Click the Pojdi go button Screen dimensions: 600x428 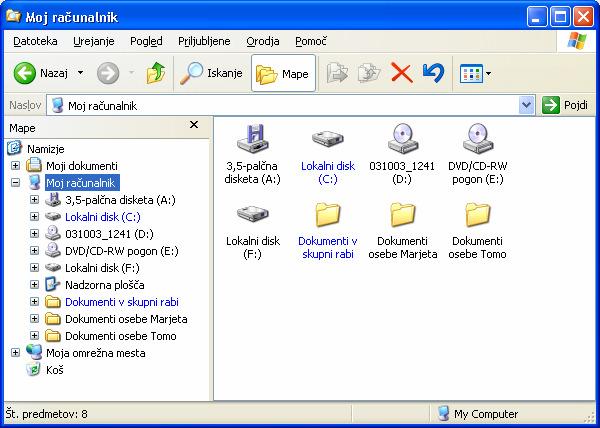(x=566, y=105)
